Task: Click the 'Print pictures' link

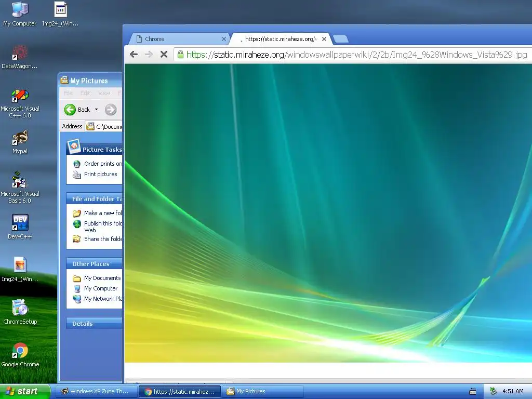Action: pos(100,174)
